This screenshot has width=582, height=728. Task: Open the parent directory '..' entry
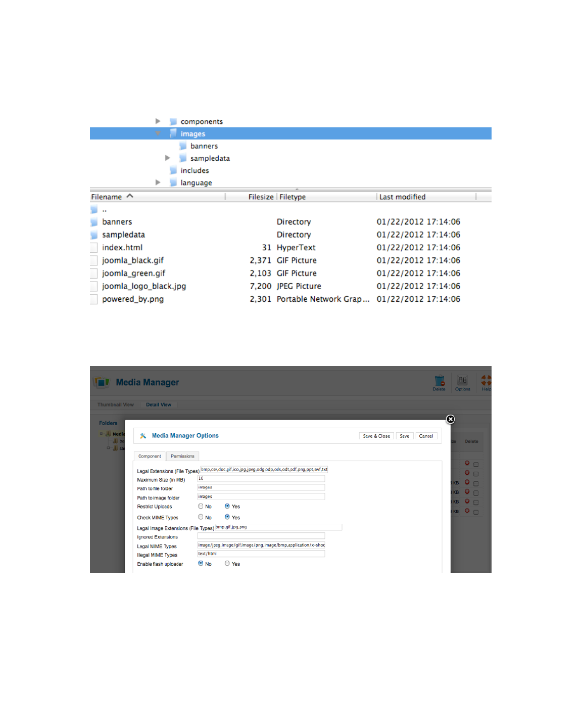pyautogui.click(x=105, y=209)
